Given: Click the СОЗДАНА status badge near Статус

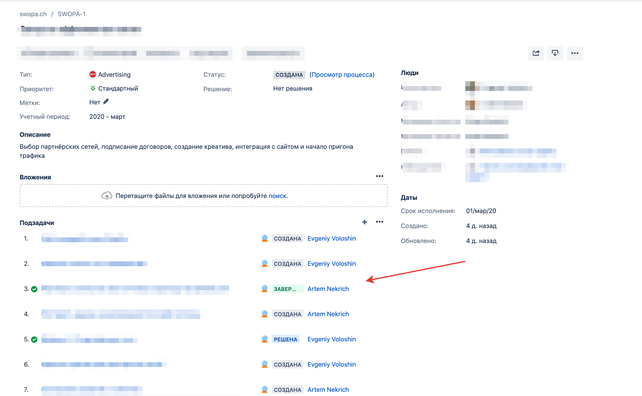Looking at the screenshot, I should pos(289,75).
